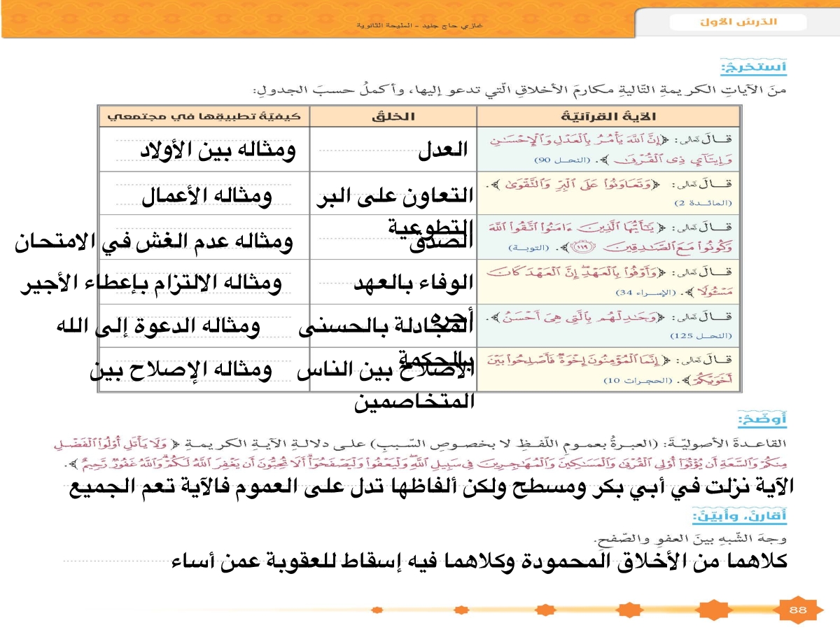Screen dimensions: 840x630
Task: Click the الإسراء 34 verse reference
Action: click(x=643, y=291)
